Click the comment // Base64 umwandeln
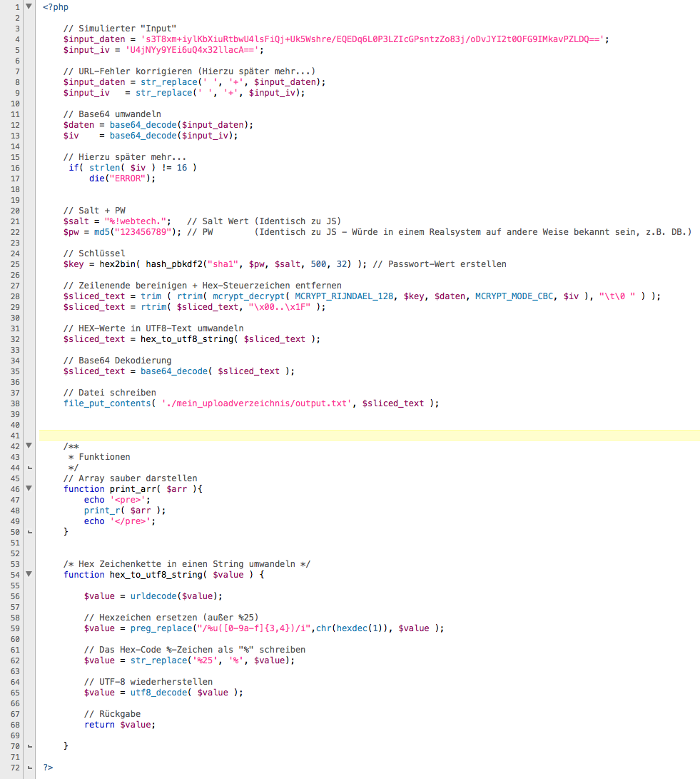700x779 pixels. coord(112,114)
